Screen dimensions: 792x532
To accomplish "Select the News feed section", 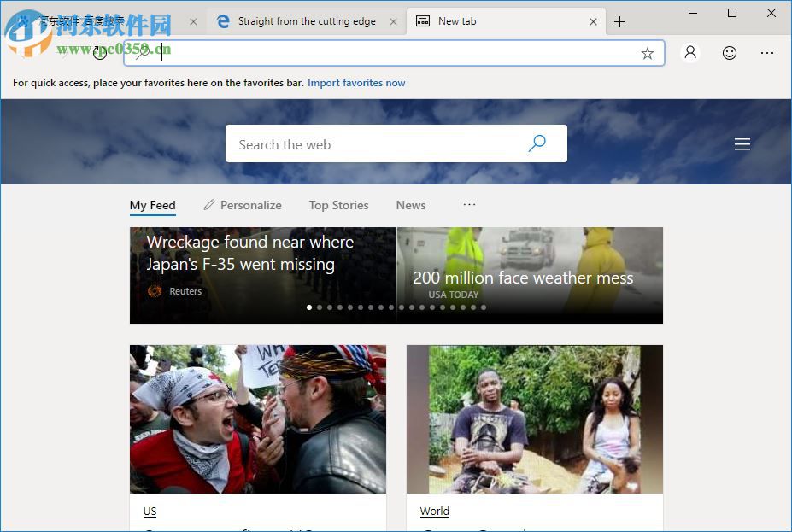I will 410,205.
